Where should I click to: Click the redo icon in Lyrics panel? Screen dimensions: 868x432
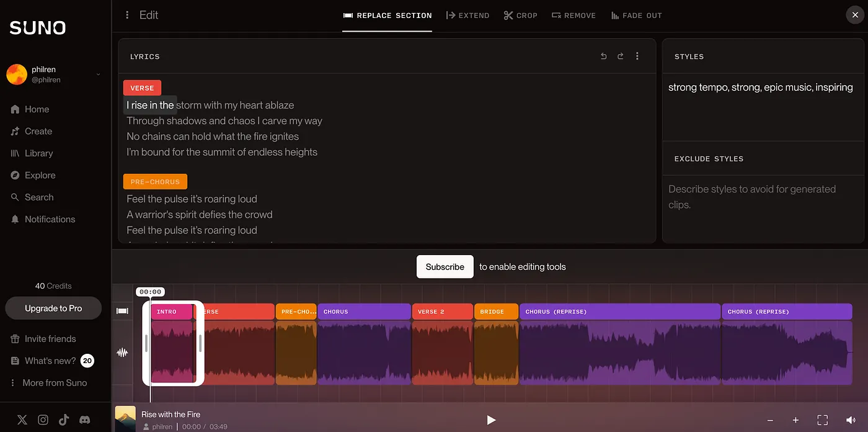(x=620, y=56)
